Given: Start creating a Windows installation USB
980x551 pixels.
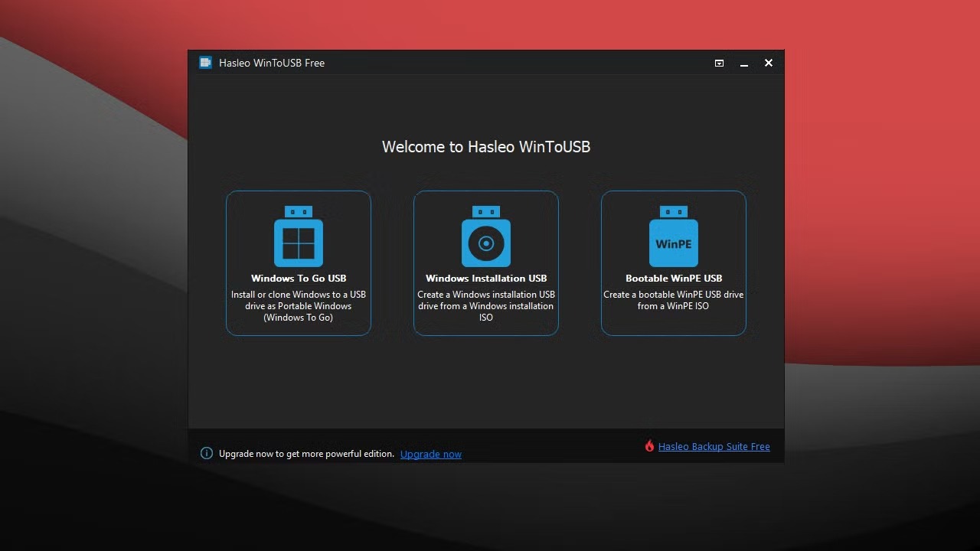Looking at the screenshot, I should [x=485, y=263].
